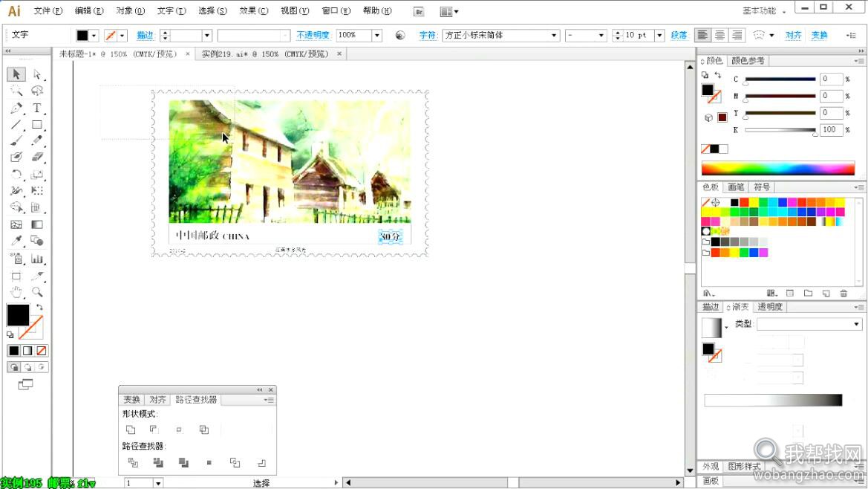Select the Pen tool
The height and width of the screenshot is (489, 868).
point(16,108)
